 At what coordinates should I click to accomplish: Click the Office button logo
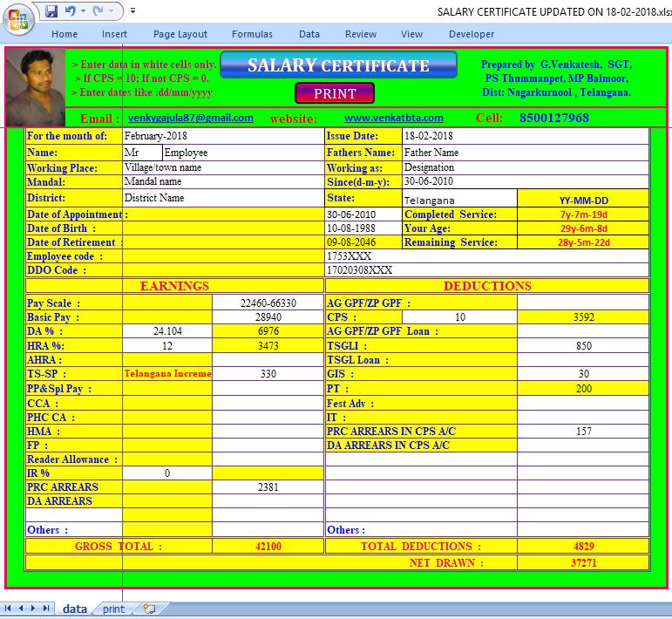pos(18,19)
